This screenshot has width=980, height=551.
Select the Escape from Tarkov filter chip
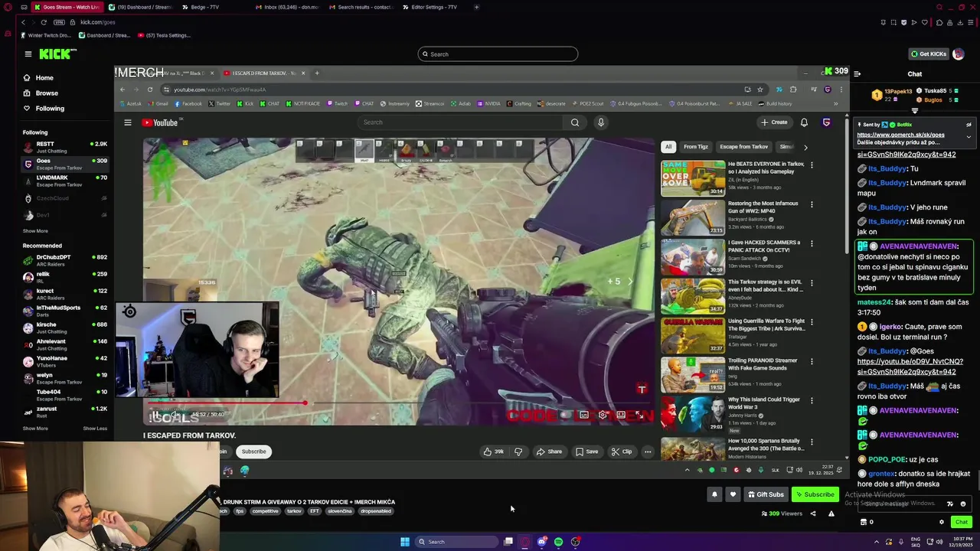pos(743,147)
